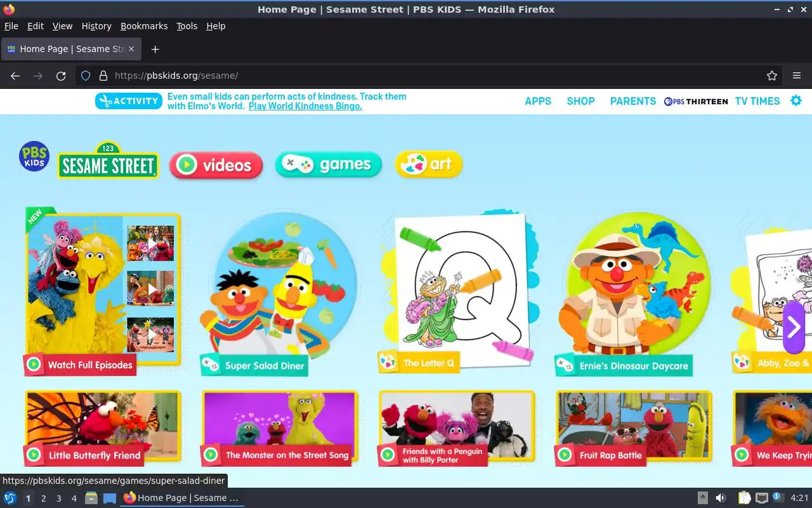
Task: Open the View menu
Action: pos(62,26)
